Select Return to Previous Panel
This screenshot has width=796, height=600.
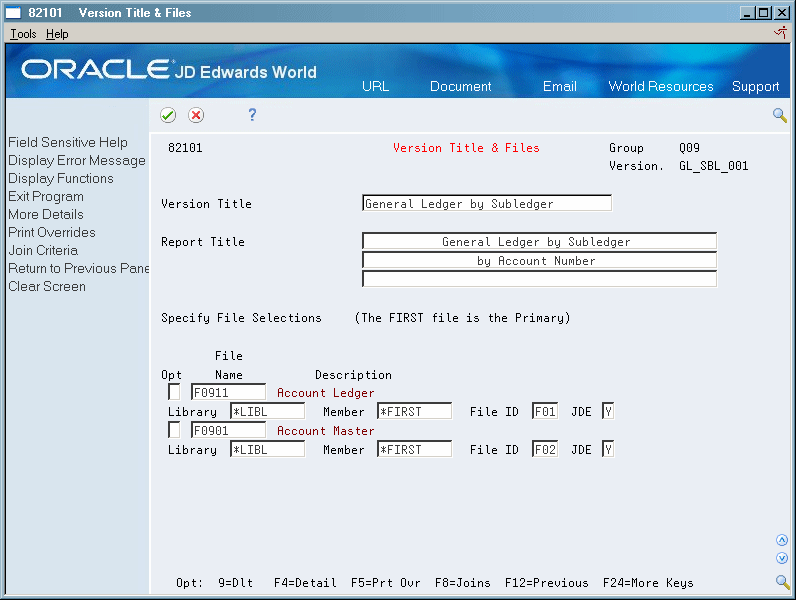coord(79,268)
